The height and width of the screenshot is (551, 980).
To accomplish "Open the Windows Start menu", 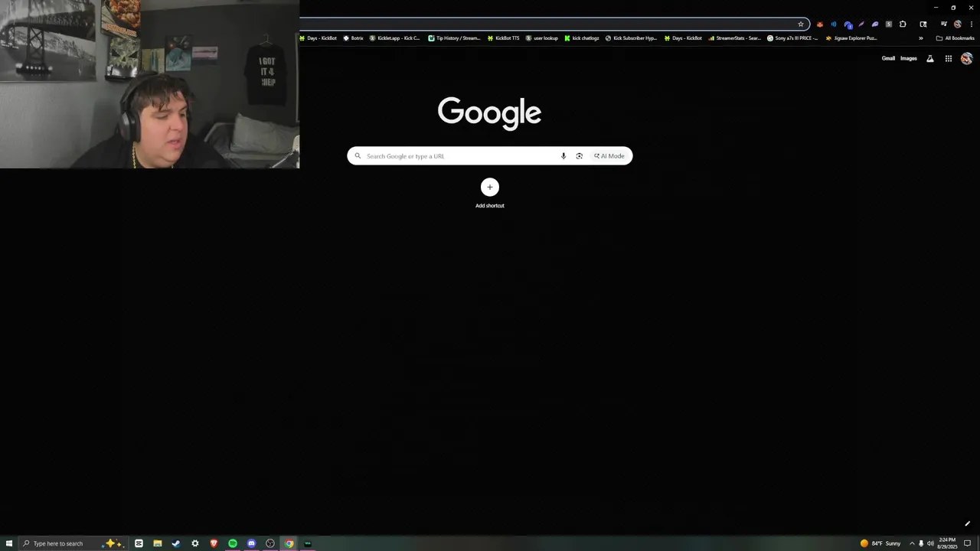I will 9,543.
